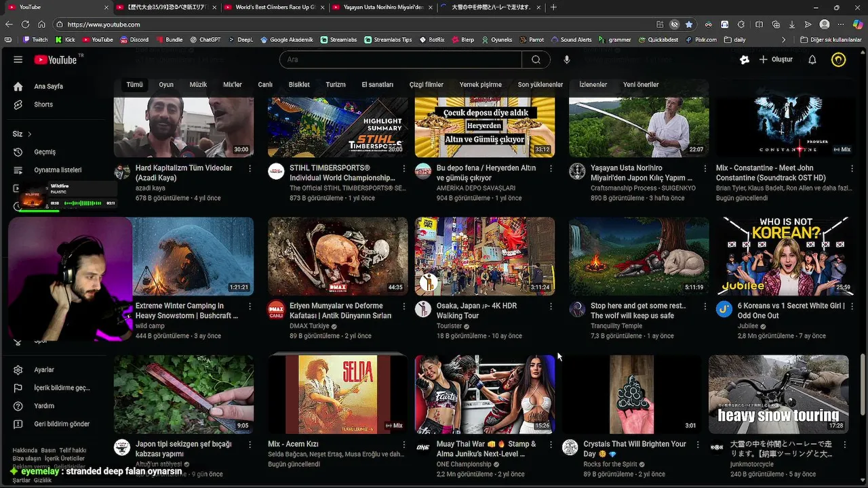Switch to World's Best Climbers browser tab

274,7
